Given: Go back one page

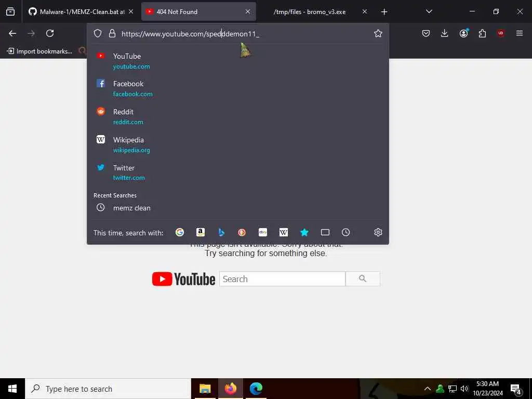Looking at the screenshot, I should pos(12,33).
